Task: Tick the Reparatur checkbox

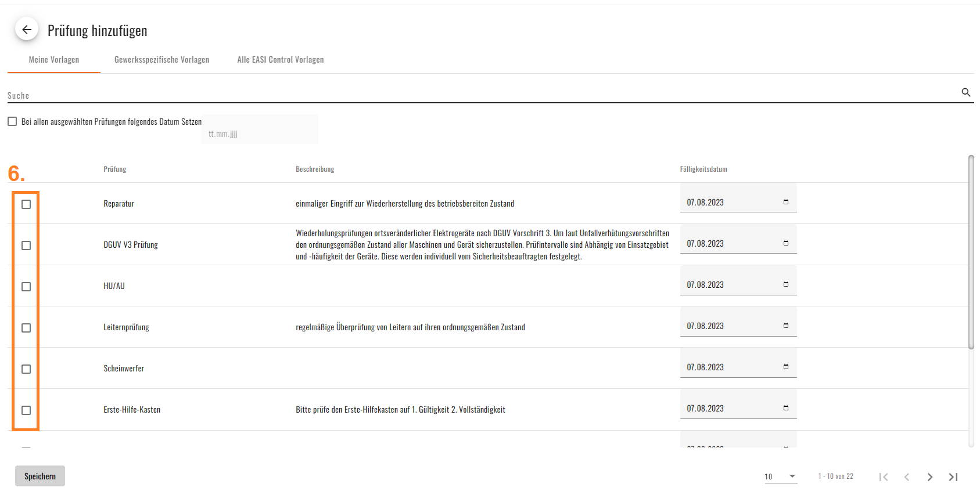Action: (26, 204)
